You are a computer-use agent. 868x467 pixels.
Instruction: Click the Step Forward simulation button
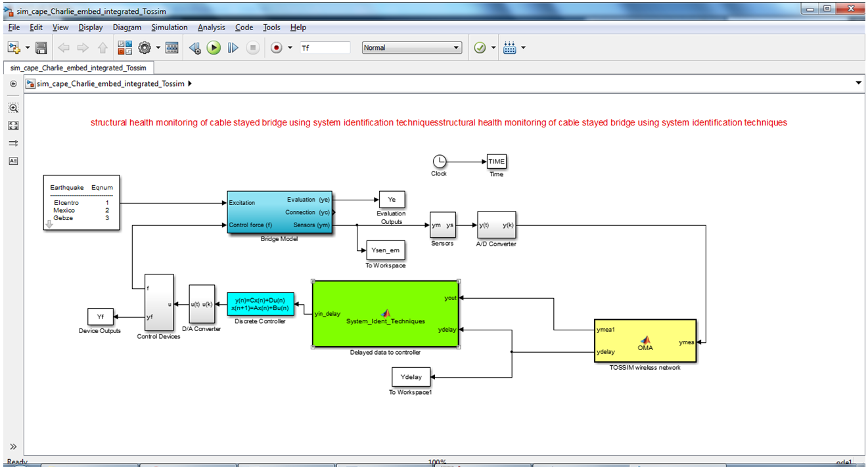point(233,48)
